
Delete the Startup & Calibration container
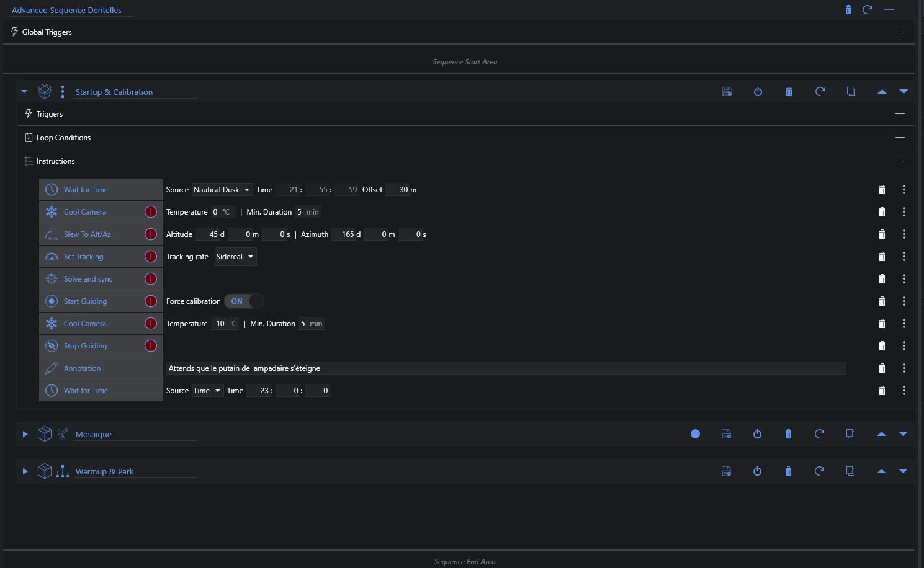click(x=789, y=92)
